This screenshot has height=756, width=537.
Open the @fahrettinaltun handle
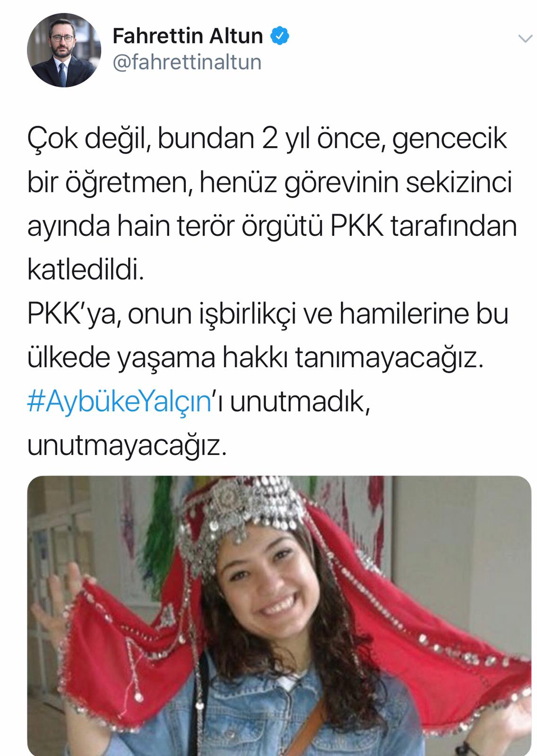coord(187,63)
